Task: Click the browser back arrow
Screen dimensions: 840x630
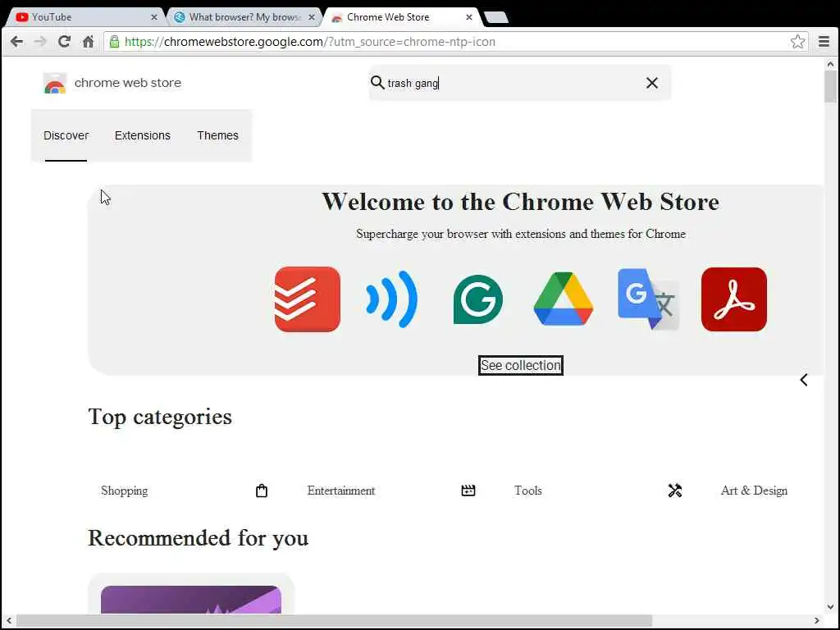Action: [x=16, y=41]
